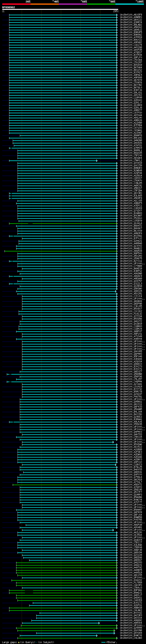The image size is (146, 644).
Task: Select the UniRef100_Q7RMI9 label
Action: pos(131,148)
